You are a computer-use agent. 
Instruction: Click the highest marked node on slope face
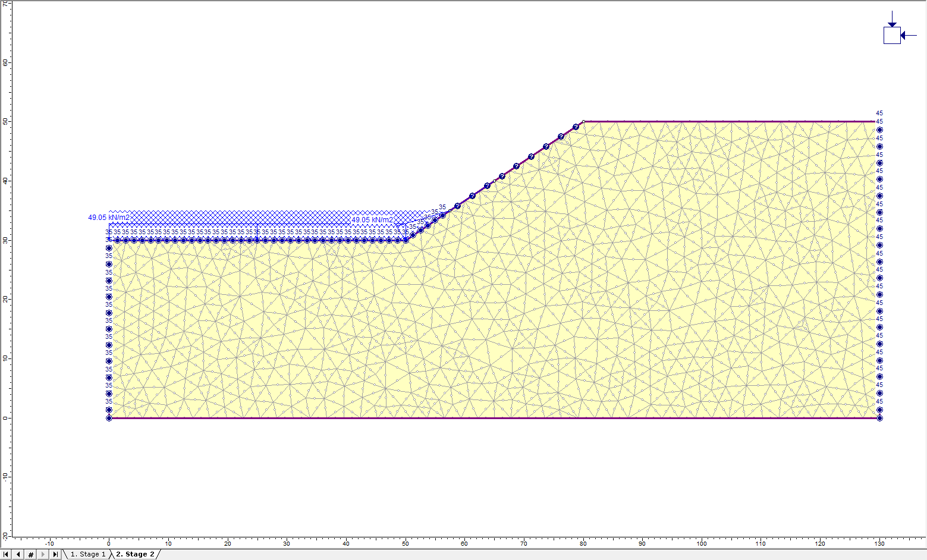pos(576,127)
